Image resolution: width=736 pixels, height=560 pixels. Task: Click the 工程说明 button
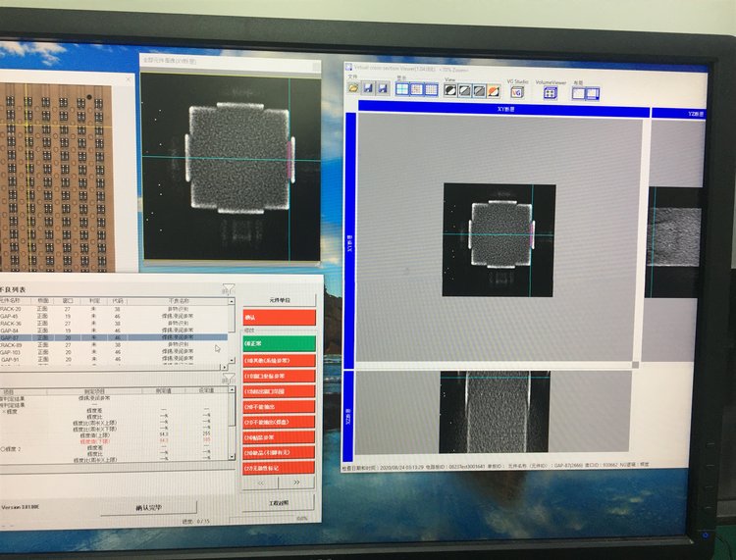(x=279, y=503)
